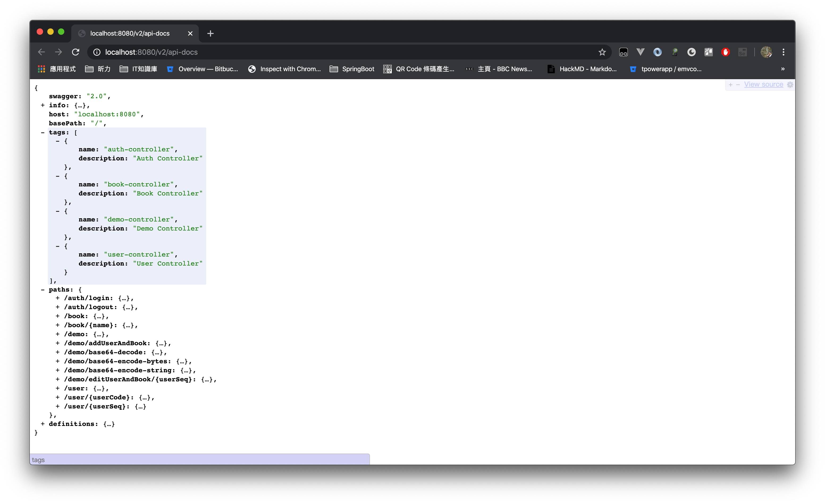This screenshot has width=825, height=504.
Task: Expand the /user/{userCode} path
Action: coord(58,397)
